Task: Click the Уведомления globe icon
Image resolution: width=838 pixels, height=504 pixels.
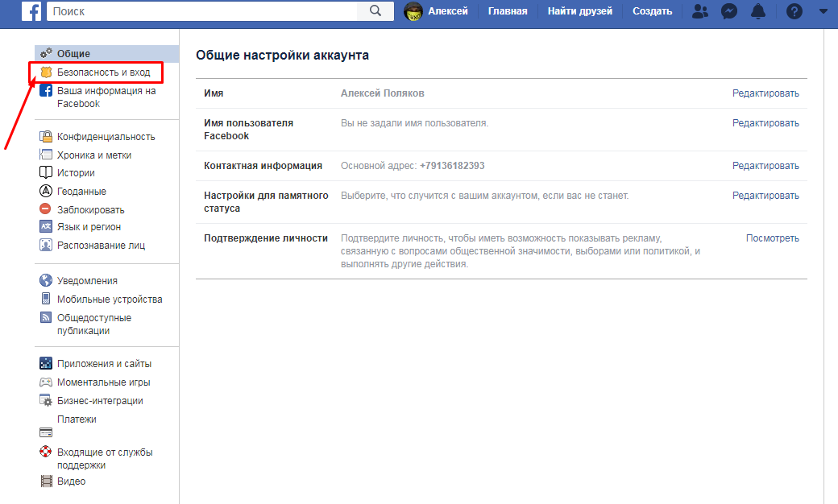Action: tap(46, 280)
